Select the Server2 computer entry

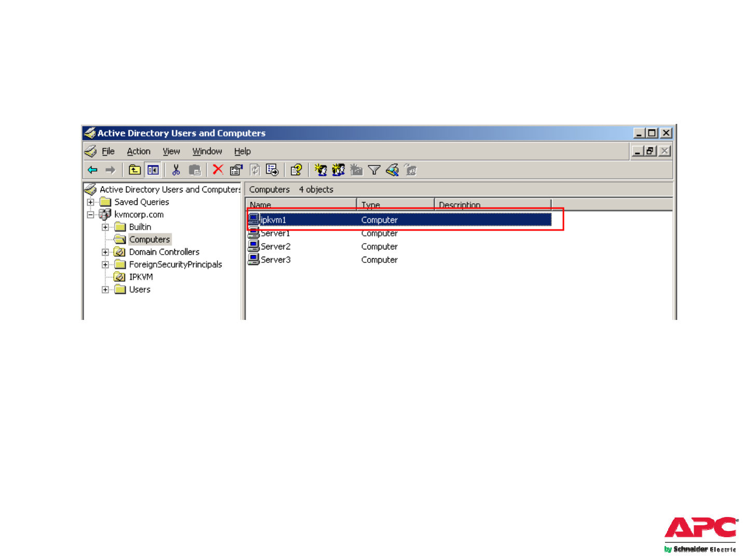tap(275, 247)
